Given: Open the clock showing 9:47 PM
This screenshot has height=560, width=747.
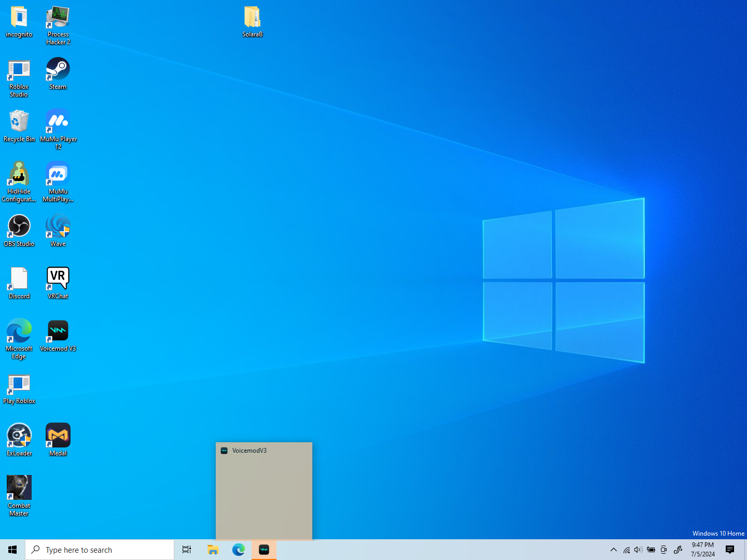Looking at the screenshot, I should pos(703,550).
